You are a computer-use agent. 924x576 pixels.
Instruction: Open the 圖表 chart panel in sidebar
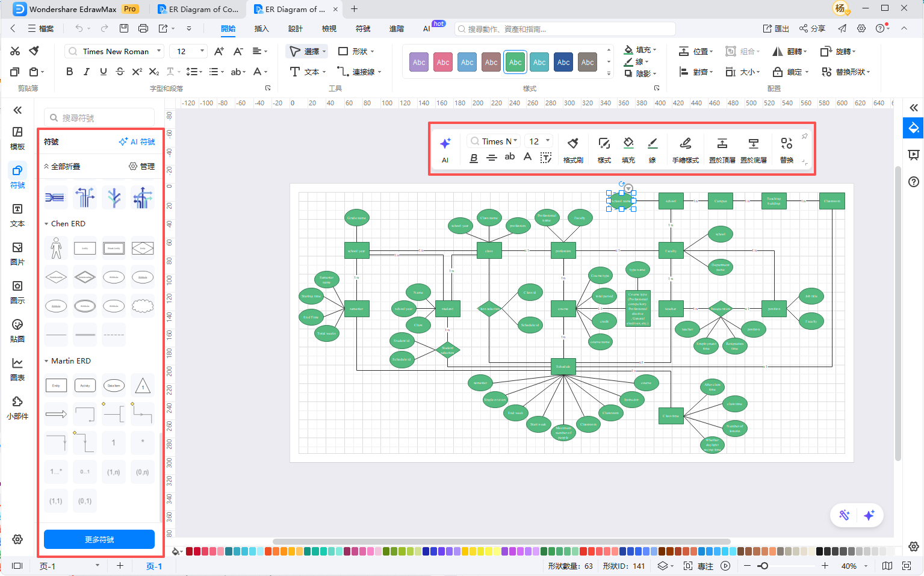point(17,369)
